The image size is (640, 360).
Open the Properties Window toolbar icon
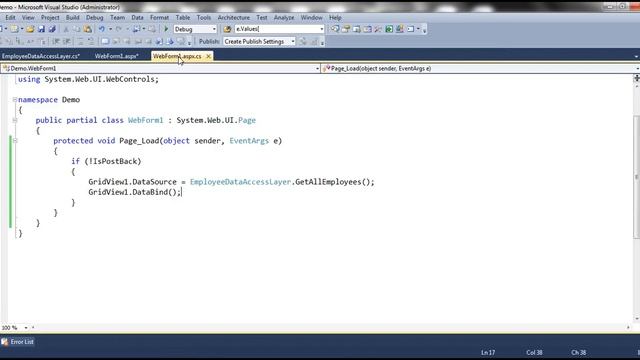(x=346, y=29)
